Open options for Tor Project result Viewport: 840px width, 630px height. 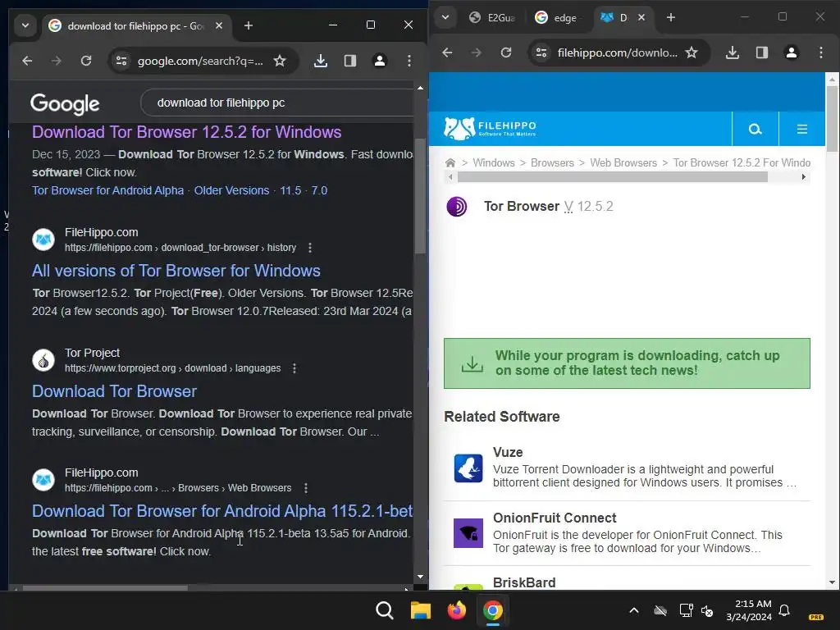(x=294, y=368)
